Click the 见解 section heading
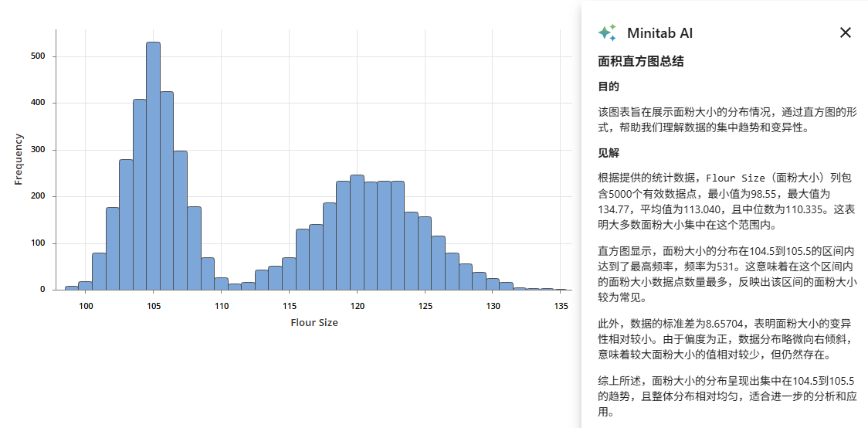 coord(609,153)
